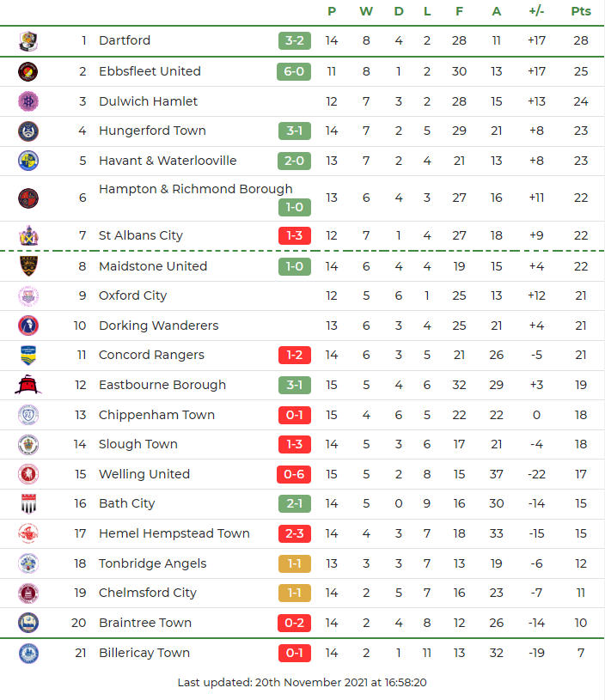Click the Ebbsfleet United club crest
Screen dimensions: 605x700
pyautogui.click(x=28, y=71)
